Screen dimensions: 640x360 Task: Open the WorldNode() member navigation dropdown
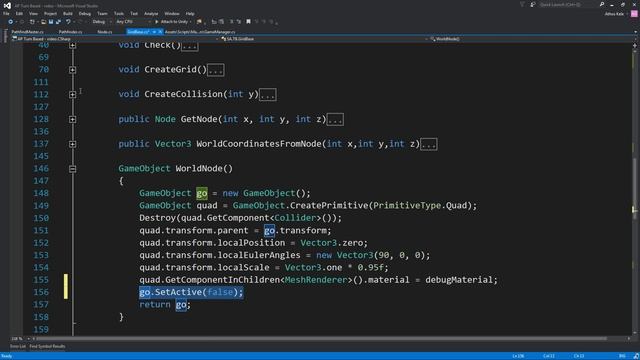coord(533,39)
